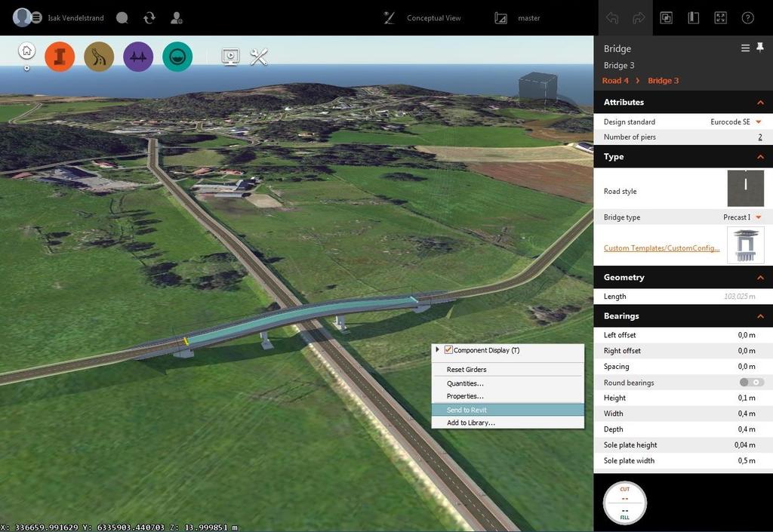Edit the Number of piers value
Screen dimensions: 773x532
[759, 137]
